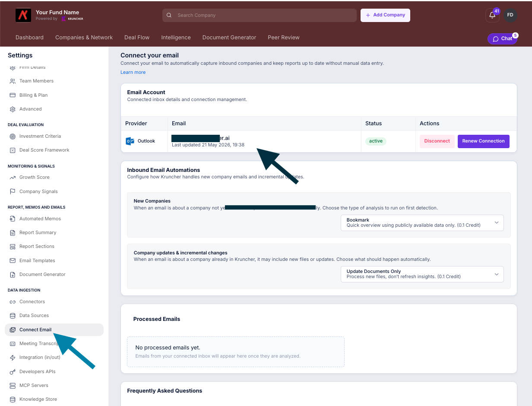Click the Developers APIs key icon
The width and height of the screenshot is (532, 406).
tap(13, 371)
